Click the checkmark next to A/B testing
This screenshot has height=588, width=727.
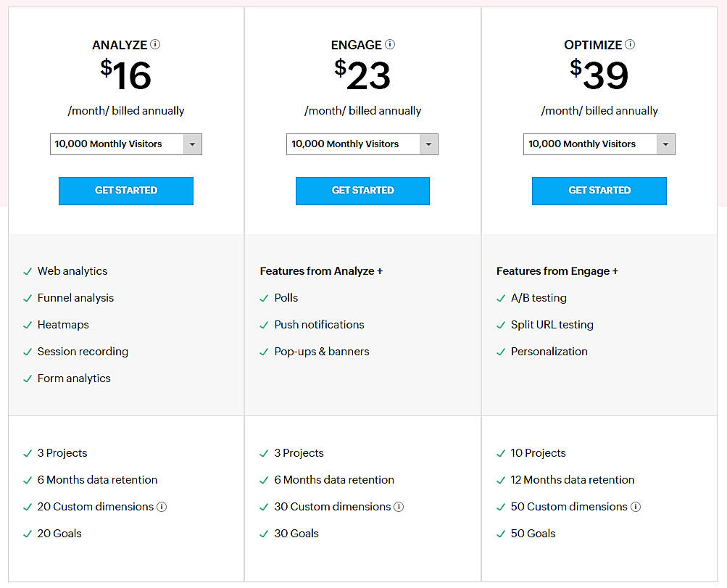point(500,298)
